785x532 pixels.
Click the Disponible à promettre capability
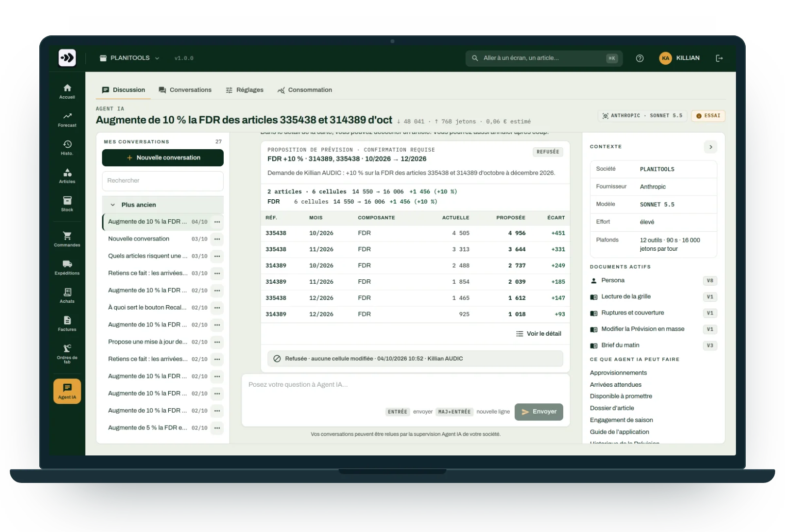point(621,397)
